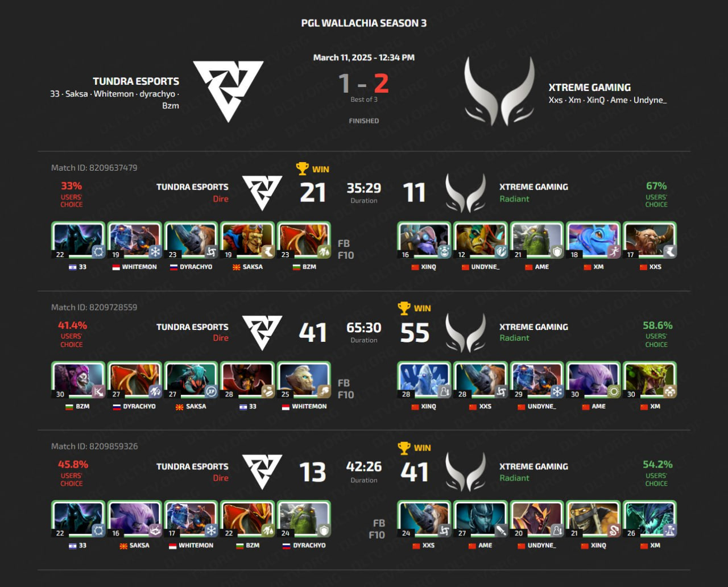728x587 pixels.
Task: Click the large Tundra Esports logo beside the series score
Action: tap(228, 91)
